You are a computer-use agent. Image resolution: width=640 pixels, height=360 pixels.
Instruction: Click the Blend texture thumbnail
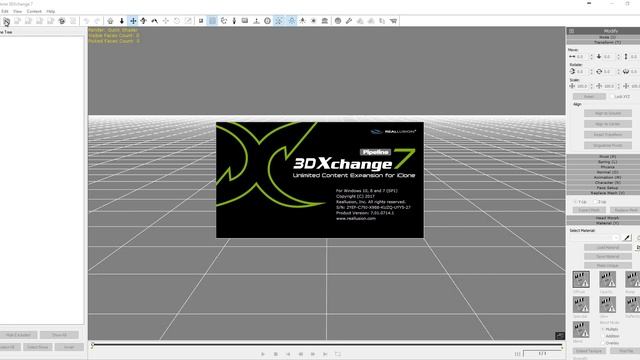pyautogui.click(x=581, y=329)
